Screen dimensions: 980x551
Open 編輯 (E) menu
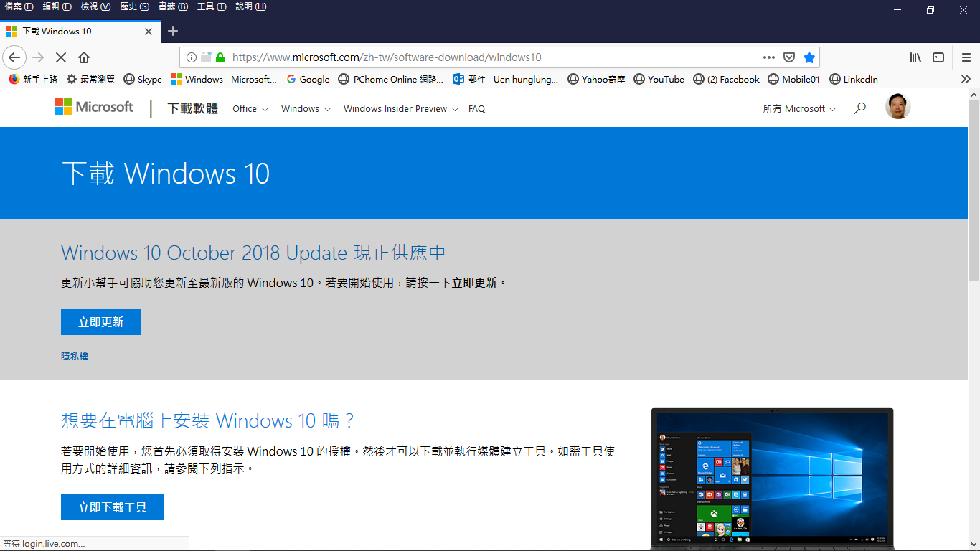coord(57,6)
